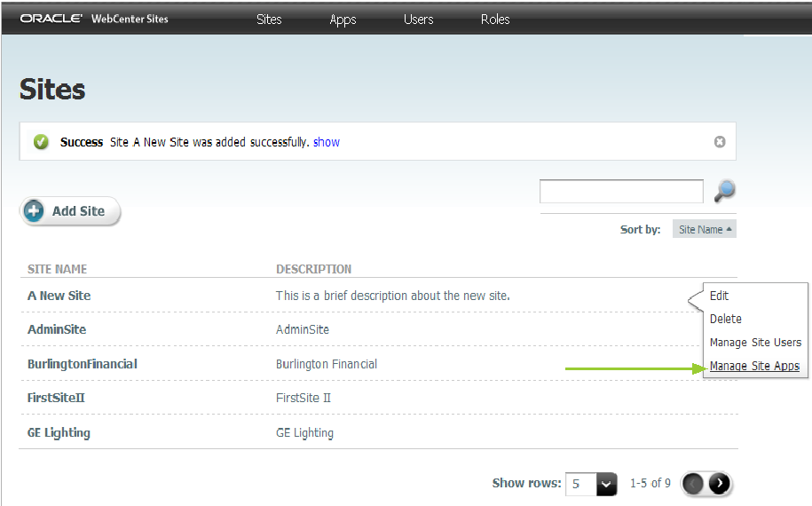Select Manage Site Users option
Screen dimensions: 812x506
click(755, 343)
